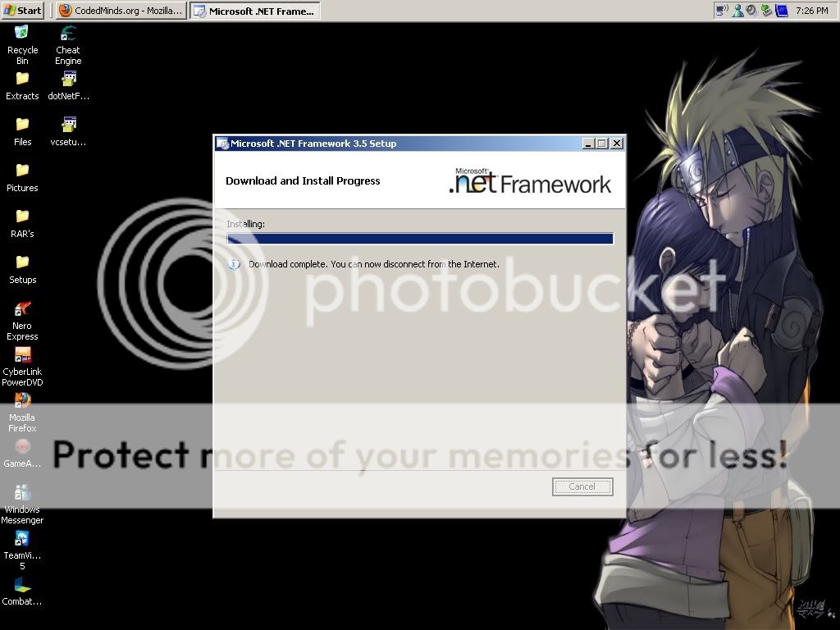This screenshot has width=840, height=630.
Task: Open Messenger from the system tray
Action: click(737, 11)
